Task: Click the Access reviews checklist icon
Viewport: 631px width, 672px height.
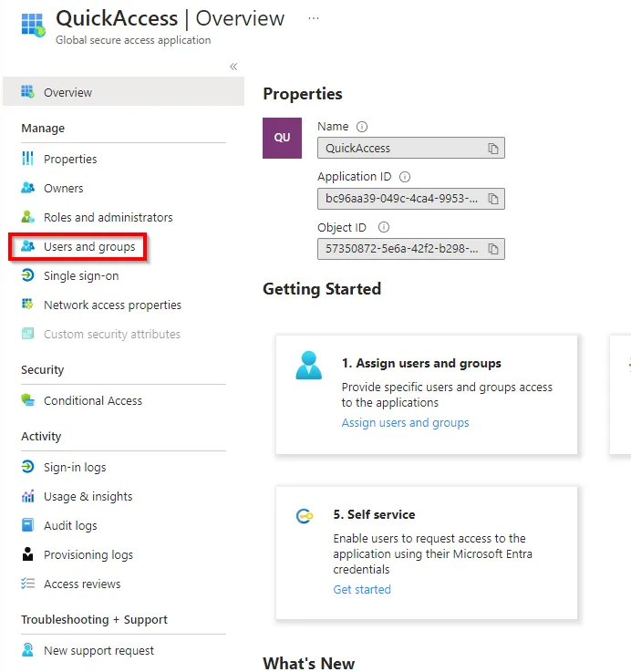Action: point(28,584)
